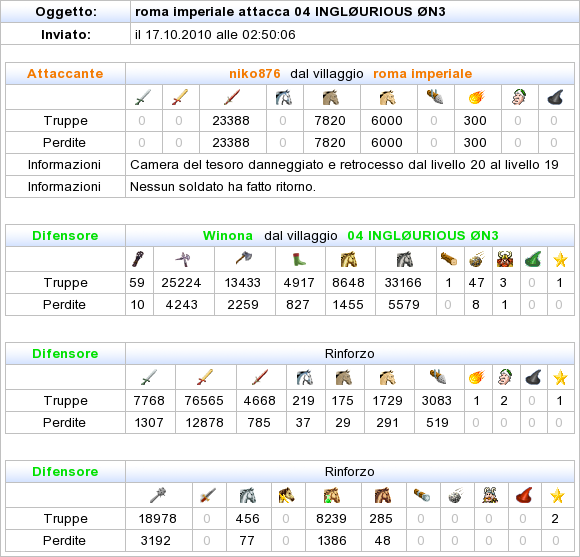Click the Senator icon in the Attaccante table
Viewport: 580px width, 557px height.
click(519, 97)
